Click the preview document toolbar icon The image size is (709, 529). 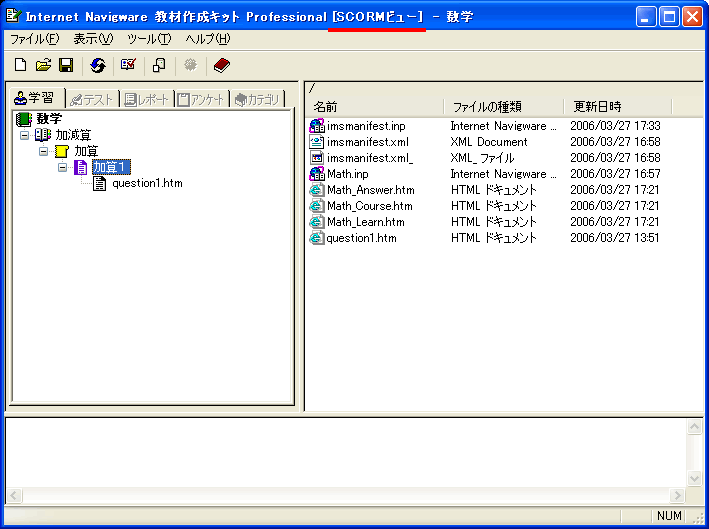coord(159,65)
